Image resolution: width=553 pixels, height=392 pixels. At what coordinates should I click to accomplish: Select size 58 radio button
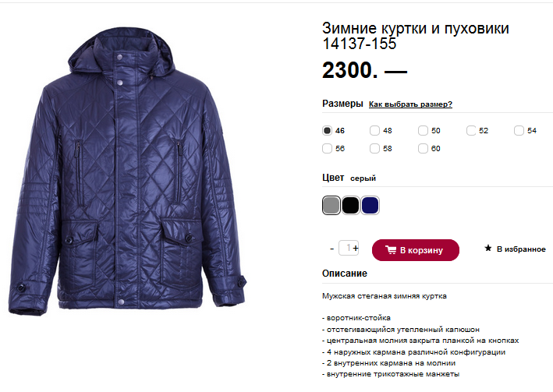point(374,148)
